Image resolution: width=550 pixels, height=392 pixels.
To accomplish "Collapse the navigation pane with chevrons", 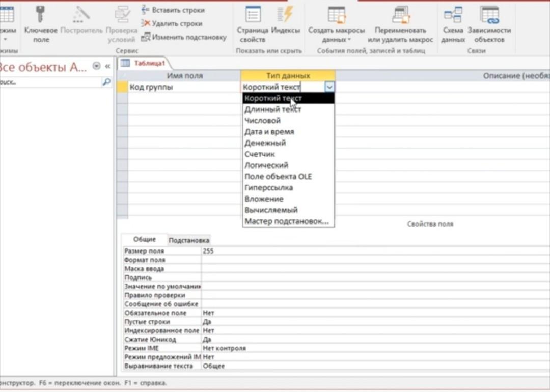I will (107, 66).
